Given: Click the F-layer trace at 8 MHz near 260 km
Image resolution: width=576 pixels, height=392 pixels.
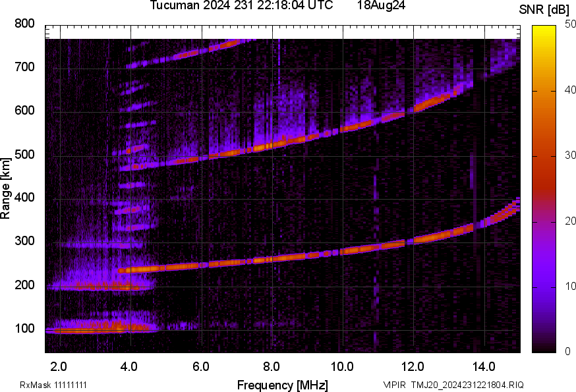Looking at the screenshot, I should pyautogui.click(x=273, y=259).
